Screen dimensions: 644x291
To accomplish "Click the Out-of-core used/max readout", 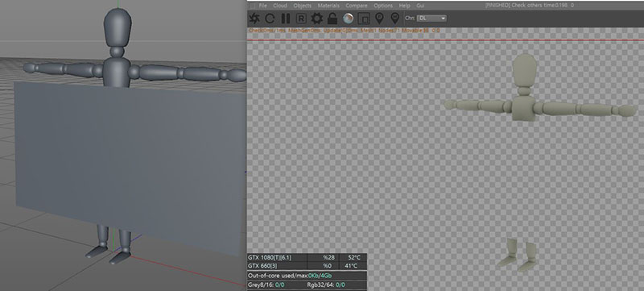I will click(290, 275).
